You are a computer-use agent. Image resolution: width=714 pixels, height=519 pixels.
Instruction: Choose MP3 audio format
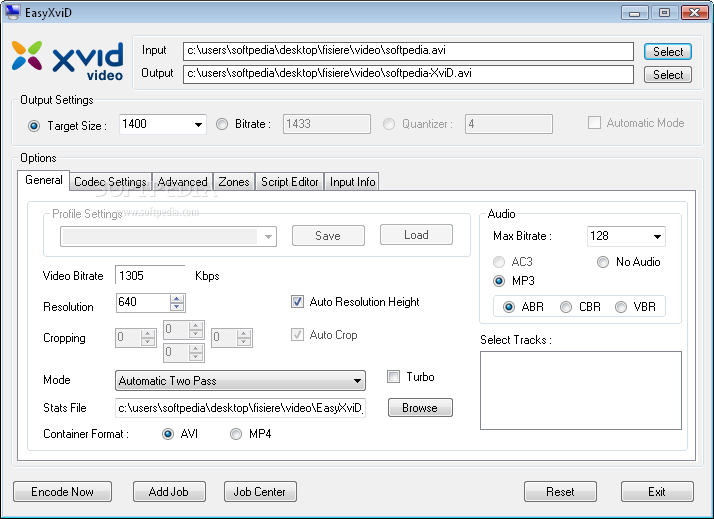pyautogui.click(x=499, y=281)
